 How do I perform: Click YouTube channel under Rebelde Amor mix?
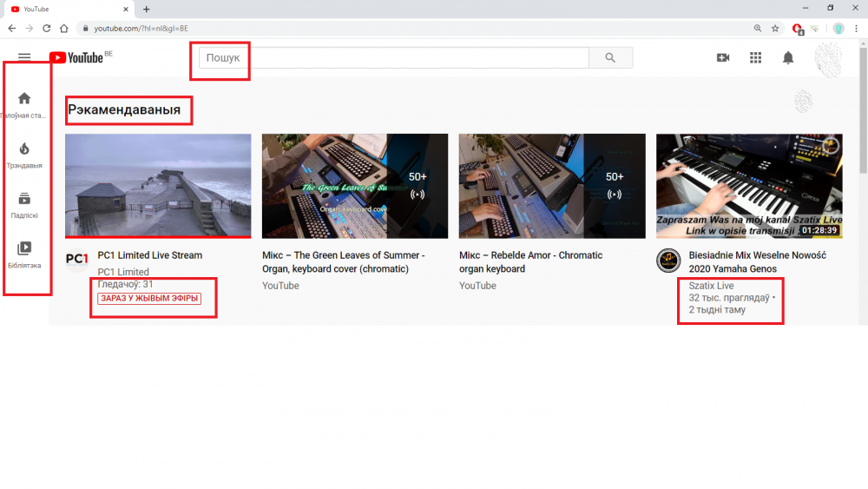tap(477, 286)
